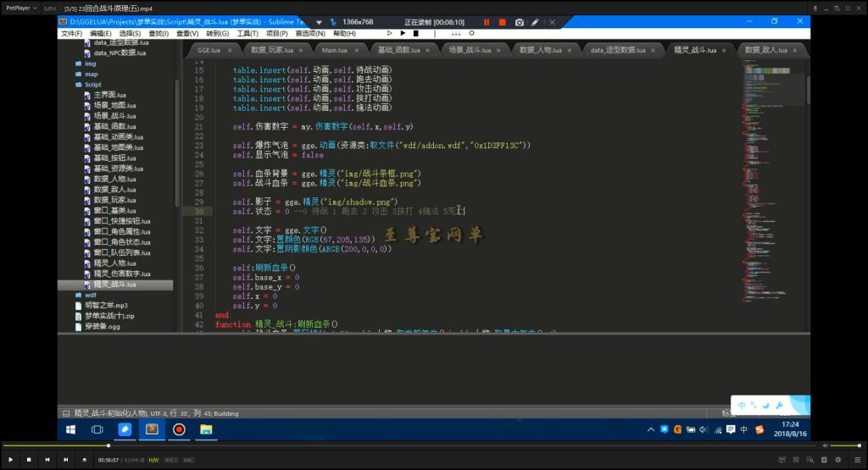
Task: Click the PotPlayer play button
Action: coord(10,460)
